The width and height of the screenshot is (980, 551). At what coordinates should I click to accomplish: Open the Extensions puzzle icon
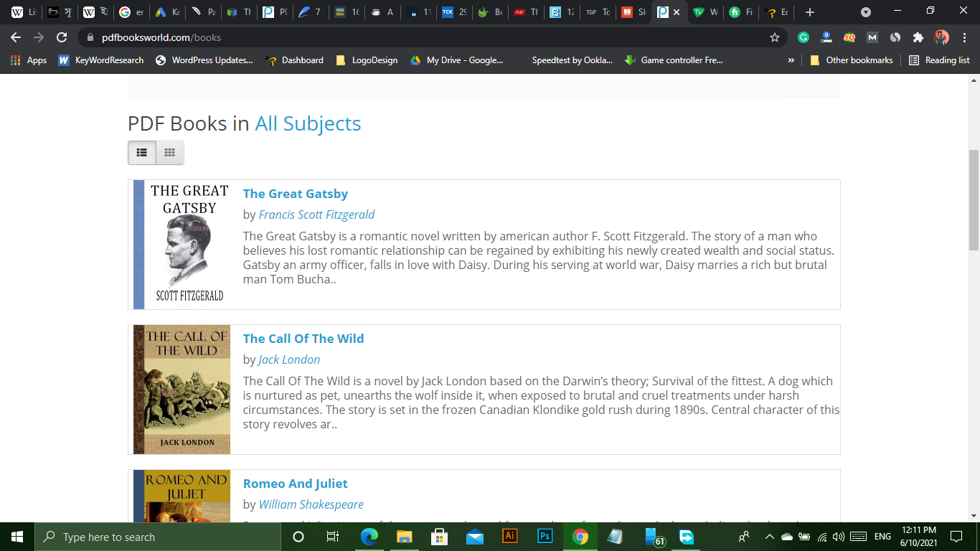tap(918, 37)
